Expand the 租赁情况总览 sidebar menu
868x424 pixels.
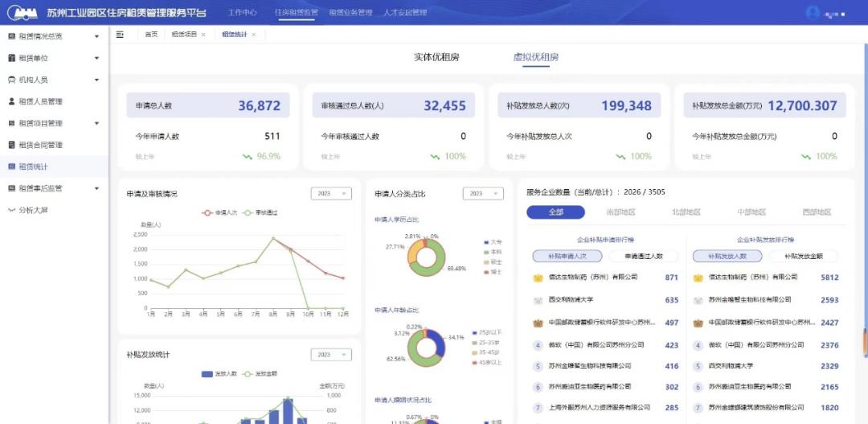tap(96, 36)
